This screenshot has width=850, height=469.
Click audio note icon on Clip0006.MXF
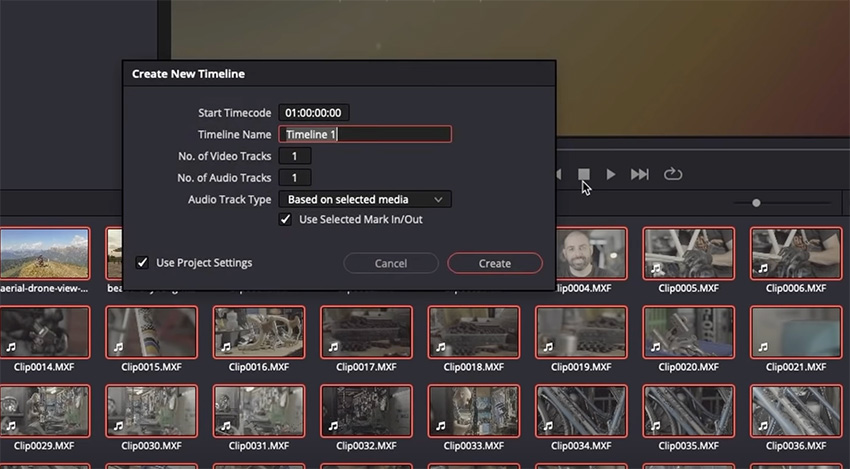pyautogui.click(x=763, y=268)
